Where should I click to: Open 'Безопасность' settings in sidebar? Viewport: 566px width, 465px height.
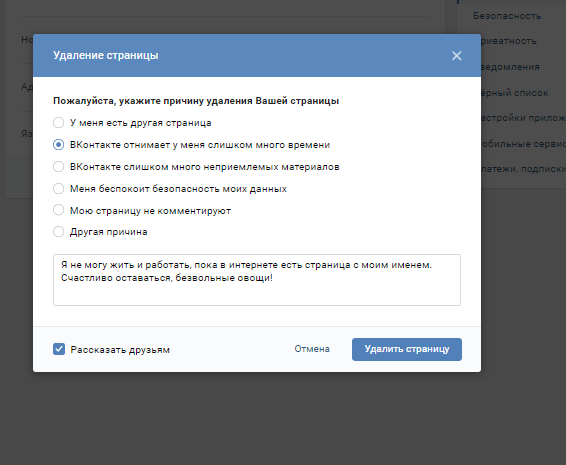[507, 16]
